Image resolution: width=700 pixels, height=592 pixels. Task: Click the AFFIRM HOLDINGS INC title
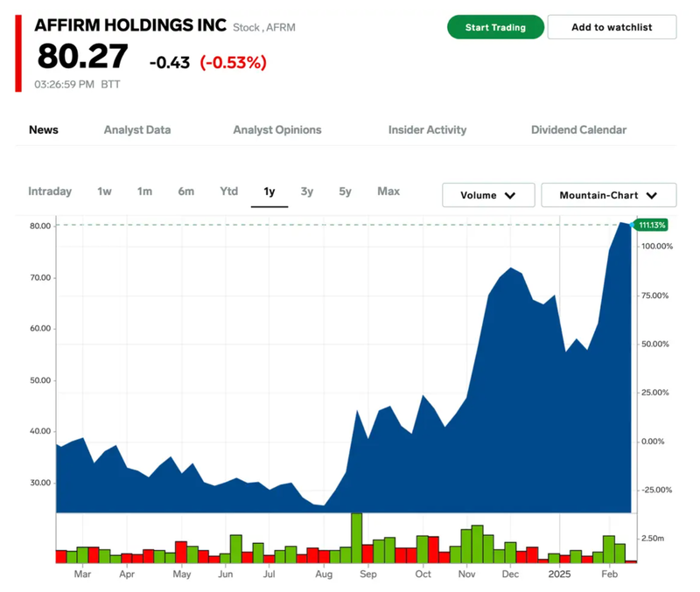coord(130,25)
